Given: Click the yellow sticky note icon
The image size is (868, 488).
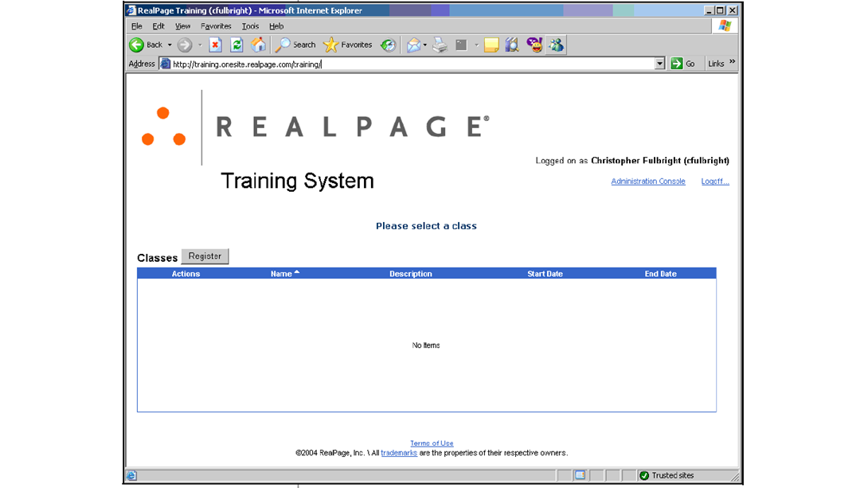Looking at the screenshot, I should coord(491,45).
